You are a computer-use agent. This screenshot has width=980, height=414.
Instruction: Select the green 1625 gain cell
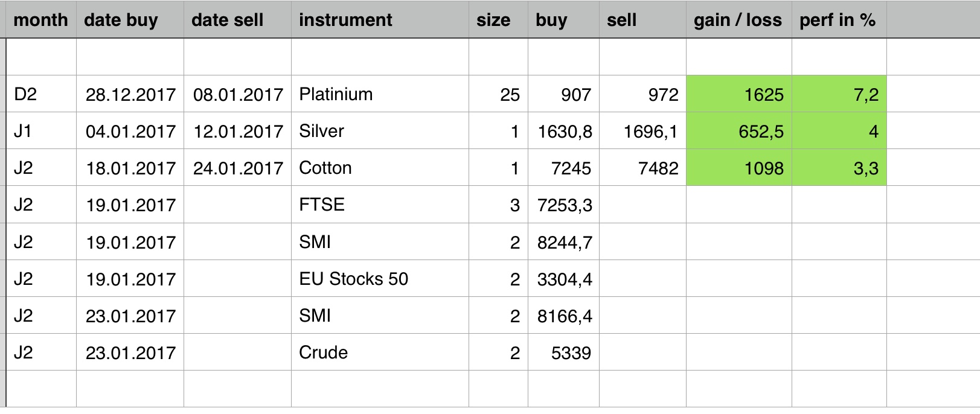tap(739, 94)
